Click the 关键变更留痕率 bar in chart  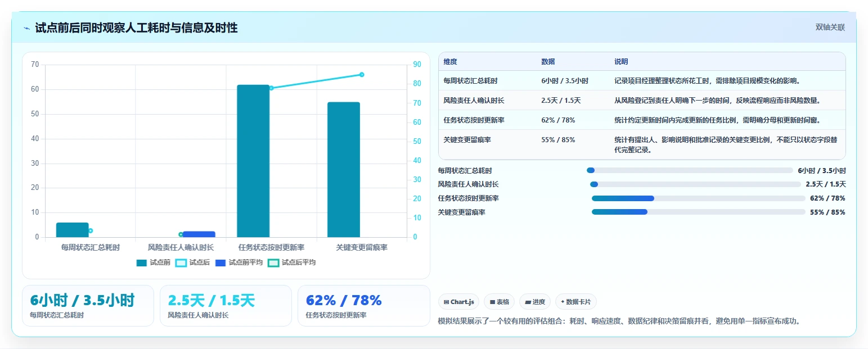(343, 170)
